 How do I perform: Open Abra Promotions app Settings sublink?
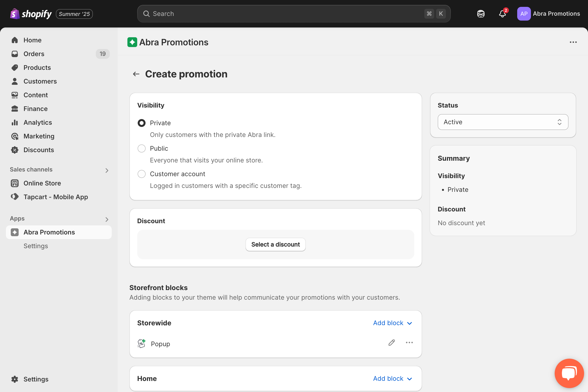[36, 246]
